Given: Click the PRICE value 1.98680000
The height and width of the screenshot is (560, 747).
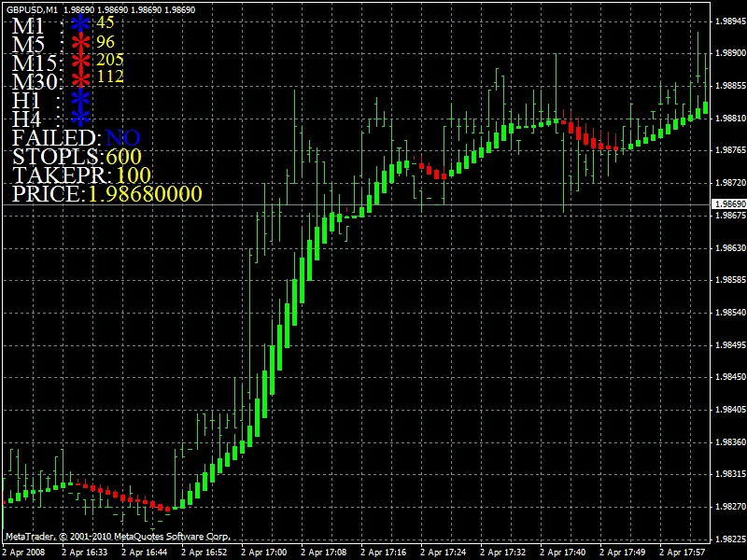Looking at the screenshot, I should (x=144, y=194).
